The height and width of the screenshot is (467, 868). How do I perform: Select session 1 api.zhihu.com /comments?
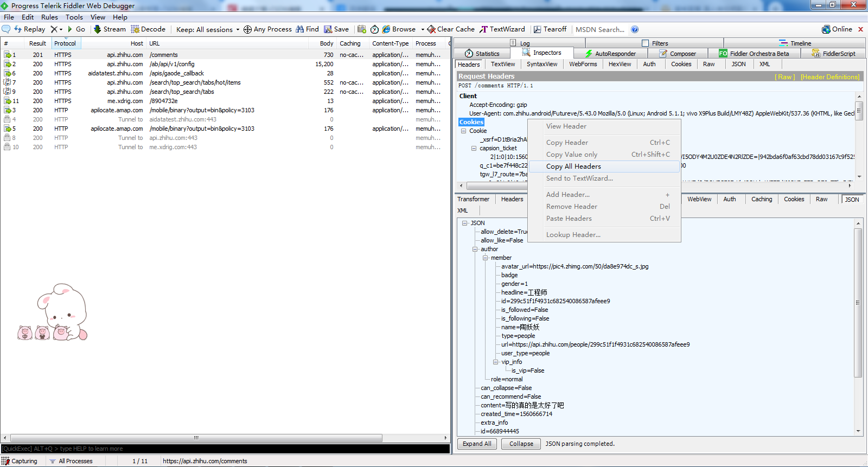tap(225, 55)
